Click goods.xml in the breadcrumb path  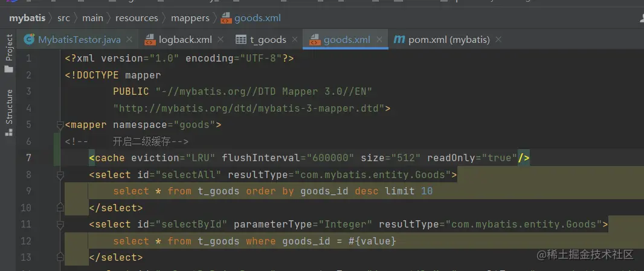[x=257, y=18]
